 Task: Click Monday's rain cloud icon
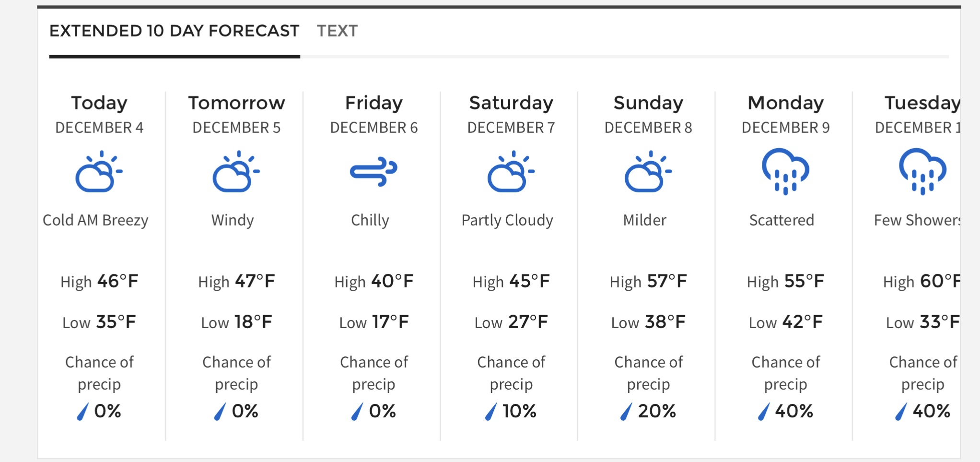pos(785,171)
